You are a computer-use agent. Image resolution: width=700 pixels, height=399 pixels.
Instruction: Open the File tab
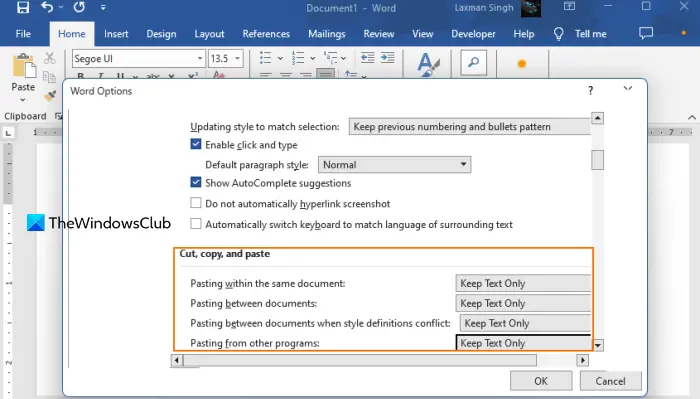23,34
